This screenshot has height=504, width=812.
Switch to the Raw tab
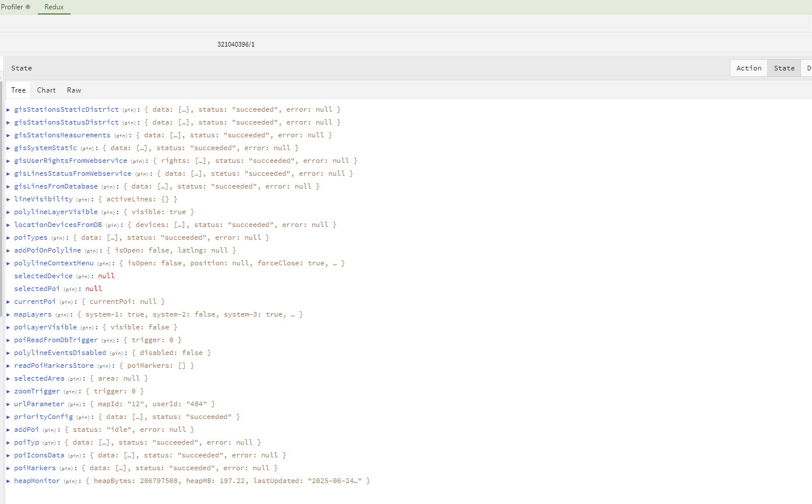click(74, 90)
